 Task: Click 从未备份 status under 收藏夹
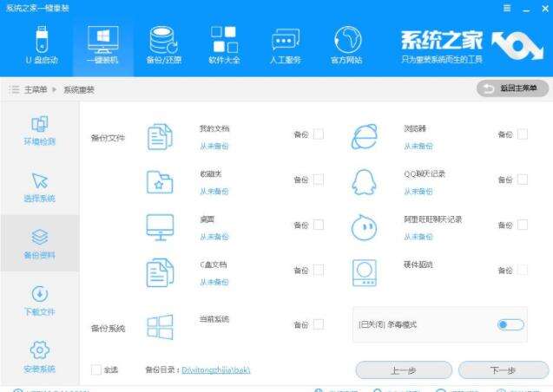pos(214,192)
